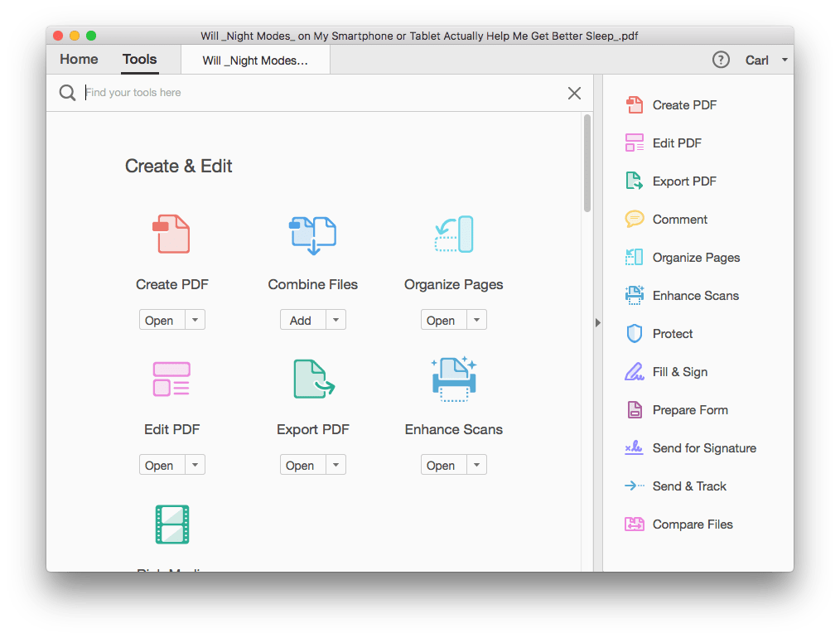Image resolution: width=840 pixels, height=638 pixels.
Task: Open the dropdown arrow next to Export PDF Open
Action: pos(337,464)
